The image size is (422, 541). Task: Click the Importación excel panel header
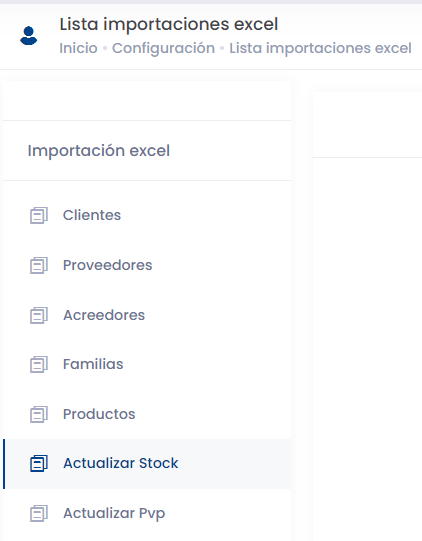click(99, 151)
